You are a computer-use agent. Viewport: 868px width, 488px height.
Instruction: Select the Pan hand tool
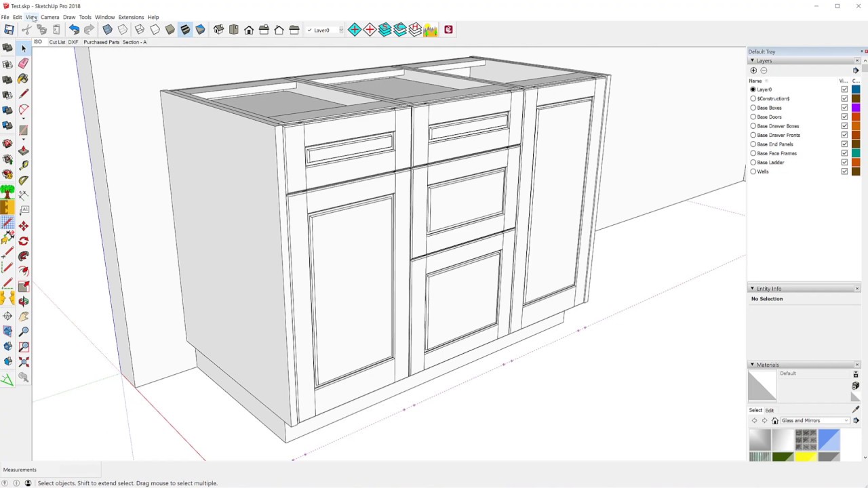pyautogui.click(x=23, y=316)
